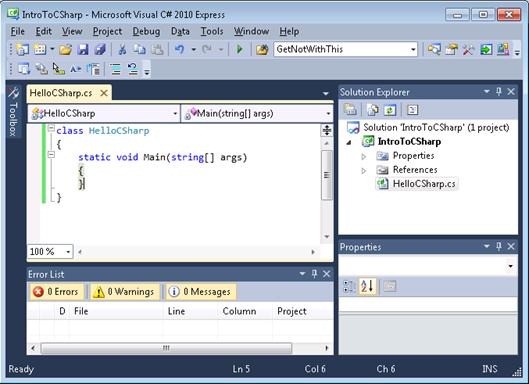529x384 pixels.
Task: Toggle the 0 Warnings filter
Action: point(124,292)
